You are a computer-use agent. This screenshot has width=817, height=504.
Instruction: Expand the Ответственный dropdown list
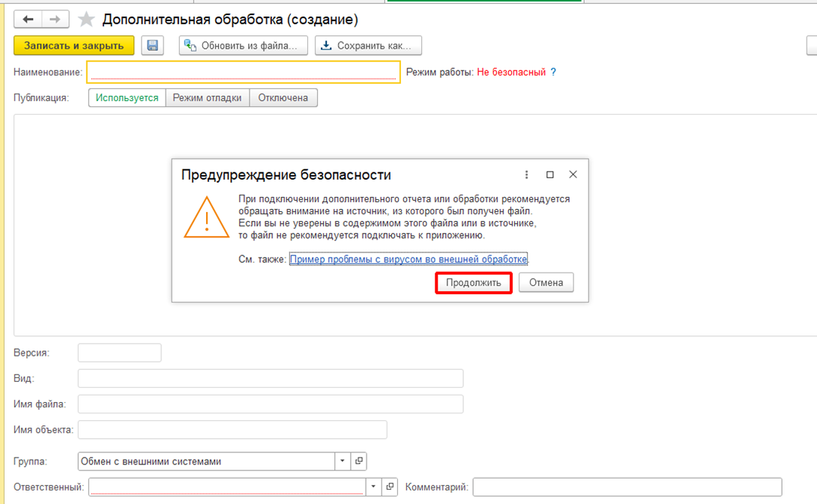(x=374, y=487)
